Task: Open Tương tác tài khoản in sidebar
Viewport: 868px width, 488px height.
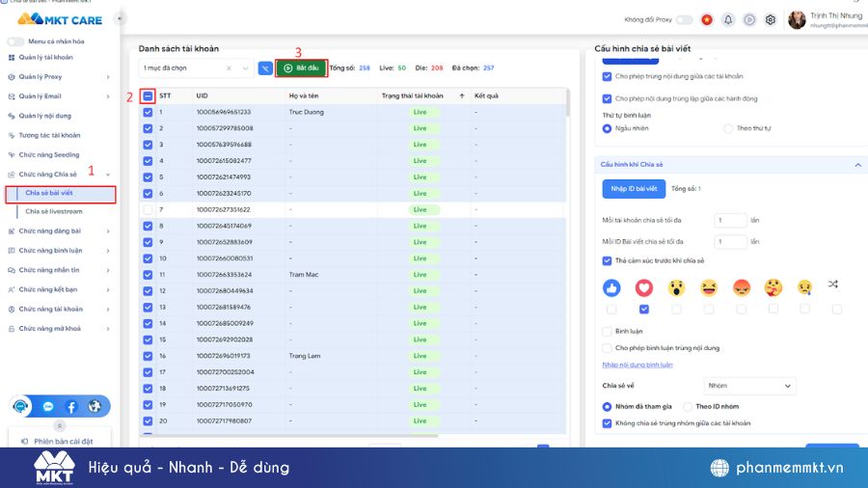Action: click(49, 136)
